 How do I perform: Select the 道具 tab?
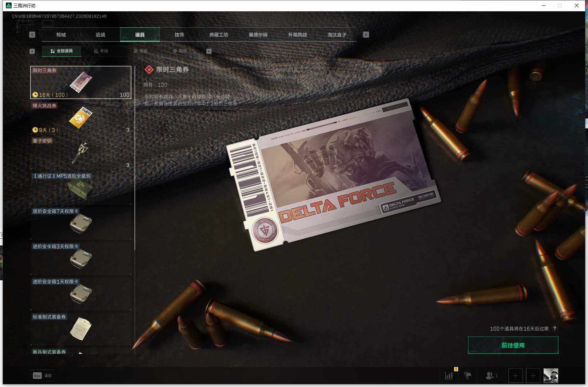[x=140, y=35]
